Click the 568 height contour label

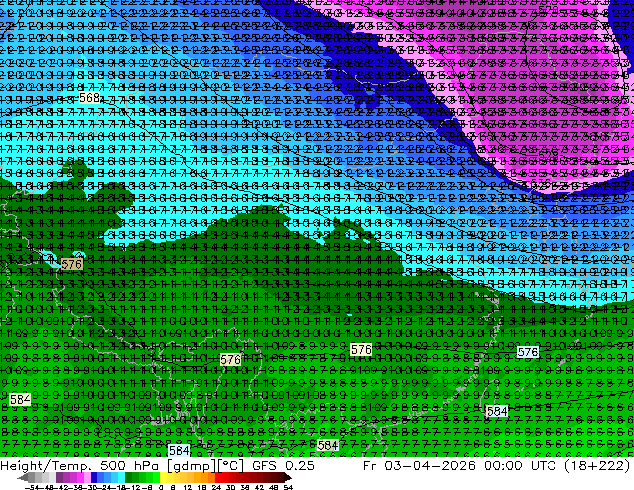pos(89,97)
